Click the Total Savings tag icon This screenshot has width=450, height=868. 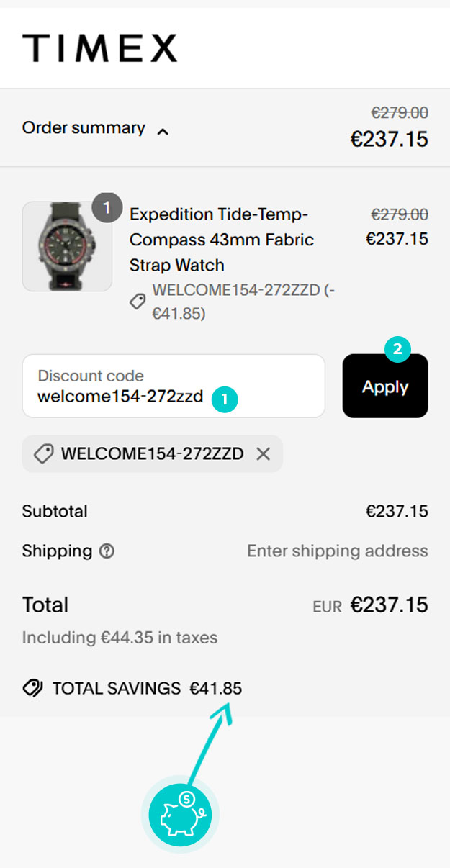[33, 689]
